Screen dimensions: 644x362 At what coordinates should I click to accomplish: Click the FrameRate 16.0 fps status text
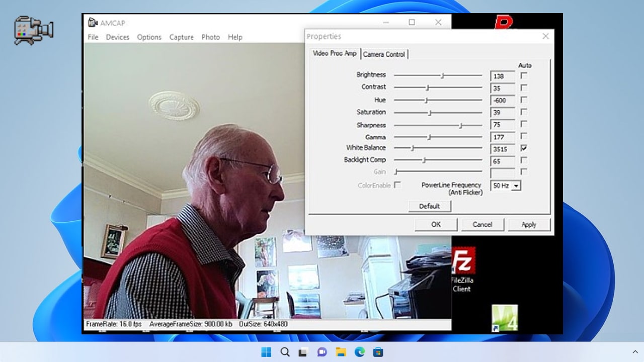click(114, 324)
